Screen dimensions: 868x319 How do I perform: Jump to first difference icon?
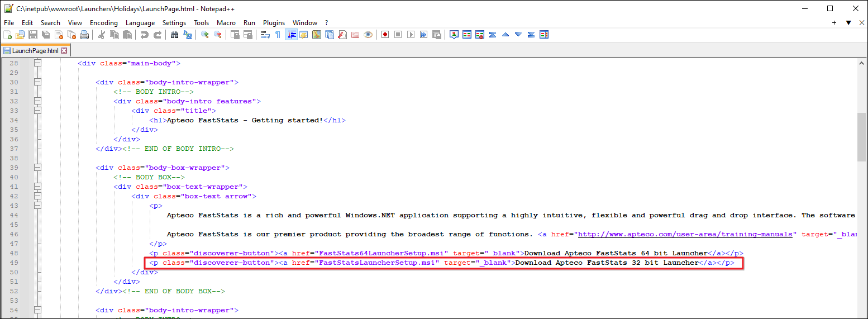click(x=493, y=35)
